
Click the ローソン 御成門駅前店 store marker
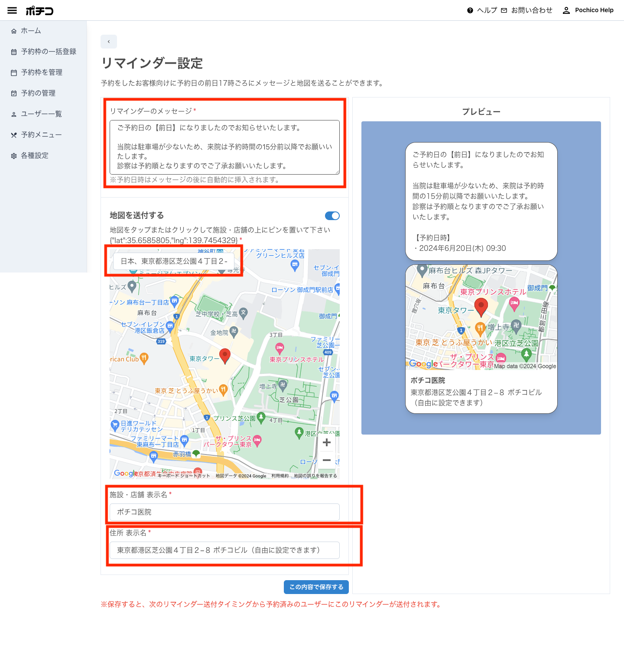338,289
